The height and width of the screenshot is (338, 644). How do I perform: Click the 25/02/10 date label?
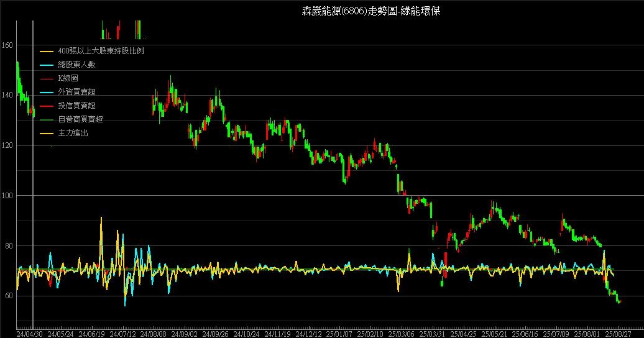(x=370, y=334)
